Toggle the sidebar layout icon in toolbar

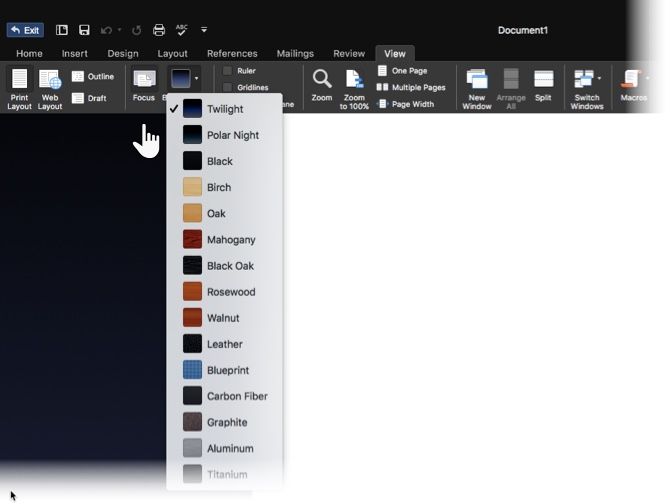click(x=62, y=30)
